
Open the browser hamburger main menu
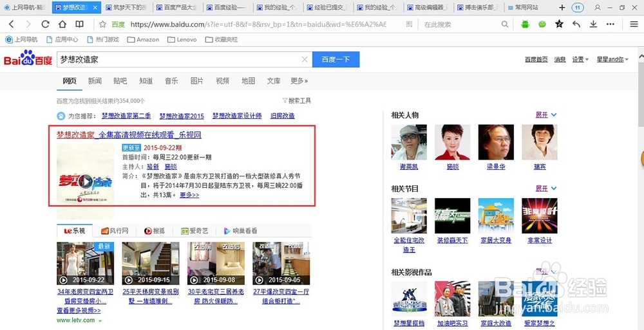click(x=634, y=24)
